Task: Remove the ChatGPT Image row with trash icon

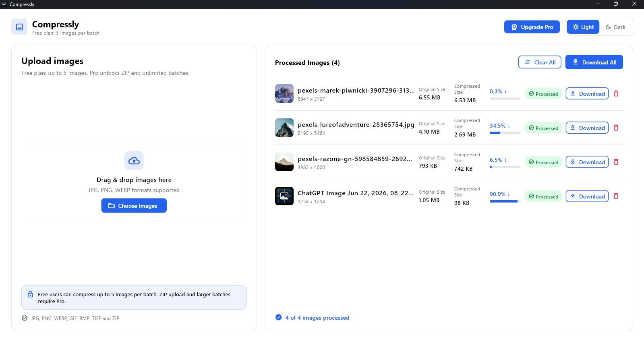Action: (x=616, y=196)
